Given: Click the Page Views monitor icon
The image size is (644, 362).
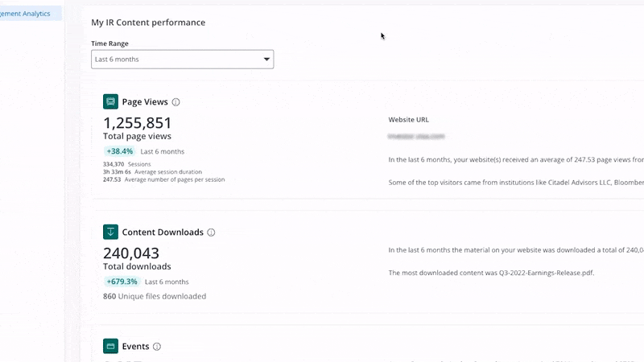Looking at the screenshot, I should pos(110,102).
